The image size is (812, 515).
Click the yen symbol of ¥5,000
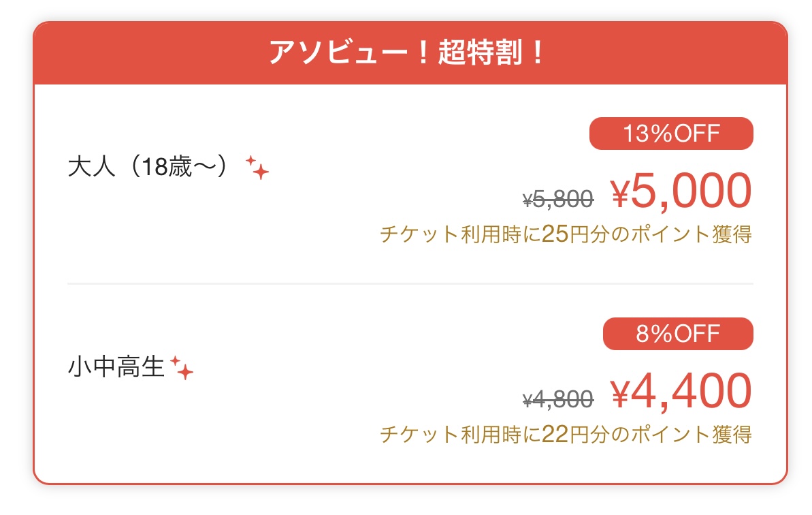point(620,193)
